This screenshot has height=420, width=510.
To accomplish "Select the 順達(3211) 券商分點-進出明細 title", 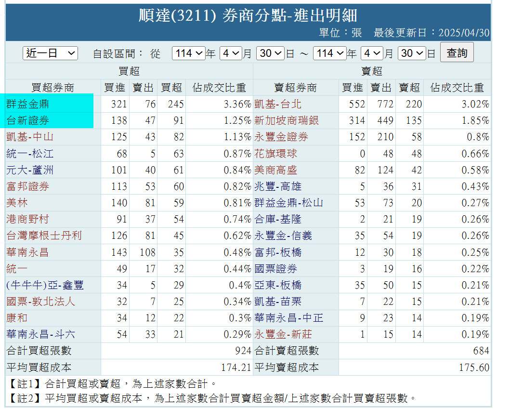I will [x=248, y=15].
